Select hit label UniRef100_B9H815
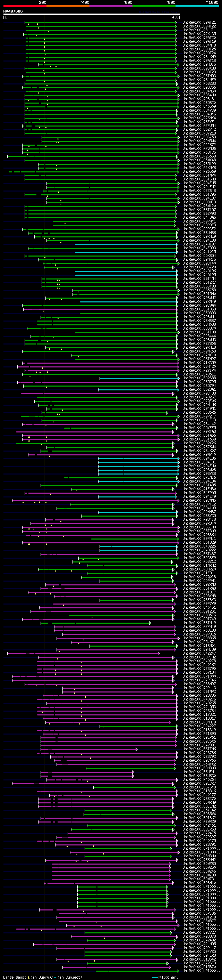The height and width of the screenshot is (980, 222). pyautogui.click(x=199, y=65)
